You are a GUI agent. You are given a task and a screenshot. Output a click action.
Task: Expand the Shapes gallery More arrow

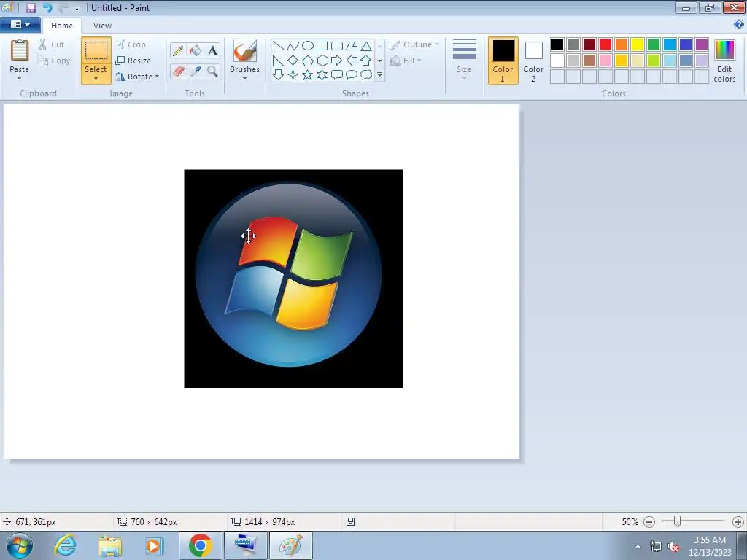379,75
